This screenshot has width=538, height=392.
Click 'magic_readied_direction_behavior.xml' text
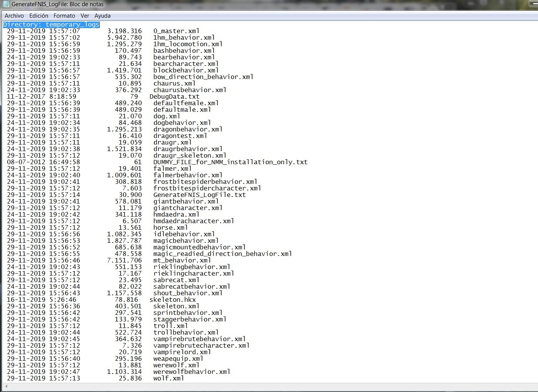(223, 254)
